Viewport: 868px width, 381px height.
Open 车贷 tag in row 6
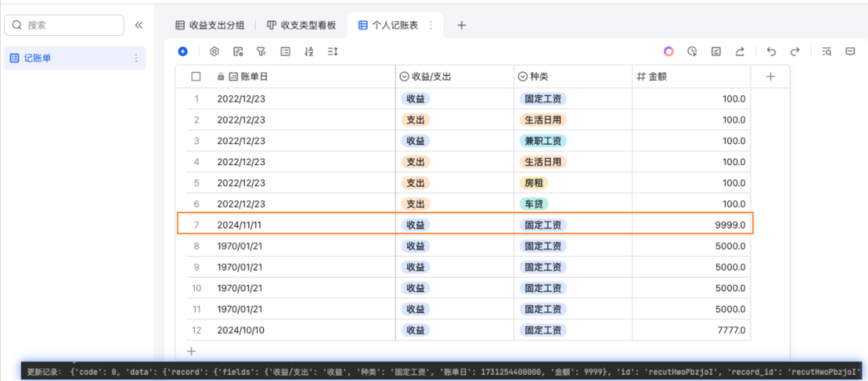click(534, 204)
